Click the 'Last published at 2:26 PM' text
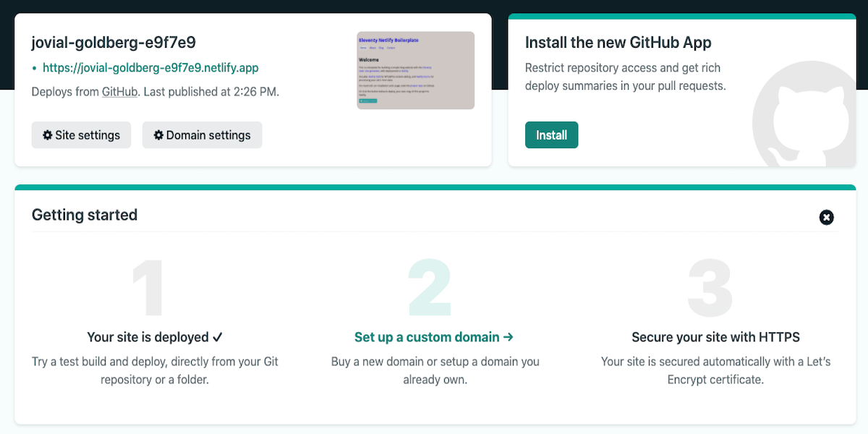 [x=210, y=92]
